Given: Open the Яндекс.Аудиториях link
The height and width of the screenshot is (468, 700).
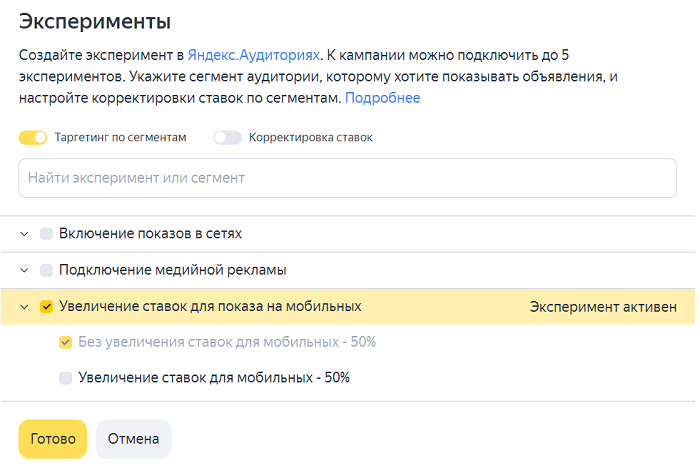Looking at the screenshot, I should tap(254, 55).
